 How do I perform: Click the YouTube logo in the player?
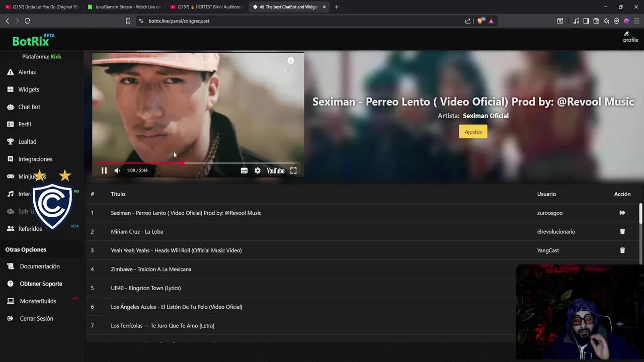tap(276, 170)
